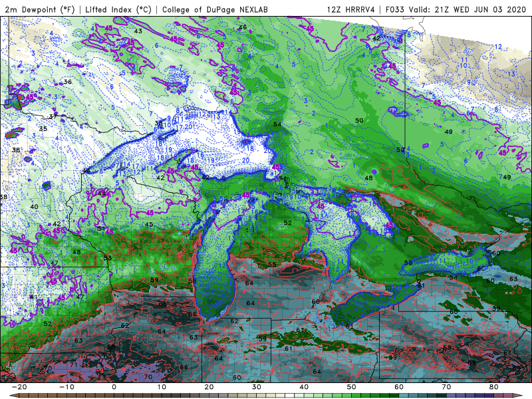Screen dimensions: 532x399
Task: Click the '71' dewpoint value on the map
Action: point(74,364)
